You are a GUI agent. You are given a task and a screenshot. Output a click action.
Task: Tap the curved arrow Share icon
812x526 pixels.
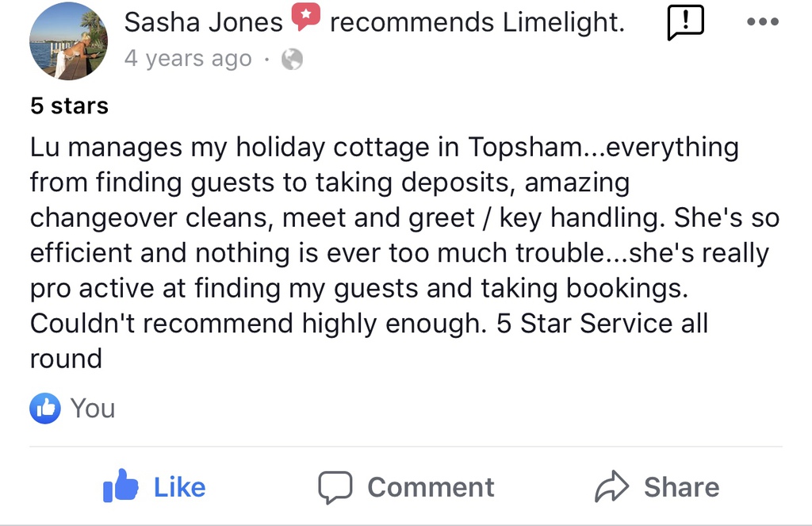(611, 487)
